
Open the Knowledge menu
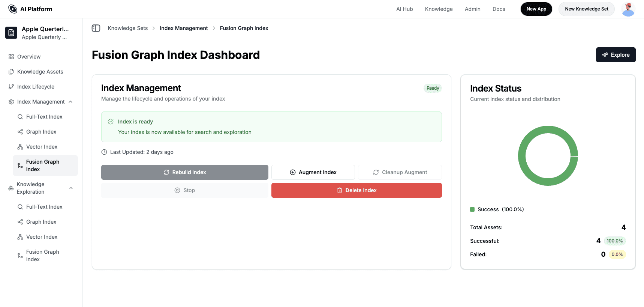click(x=439, y=9)
